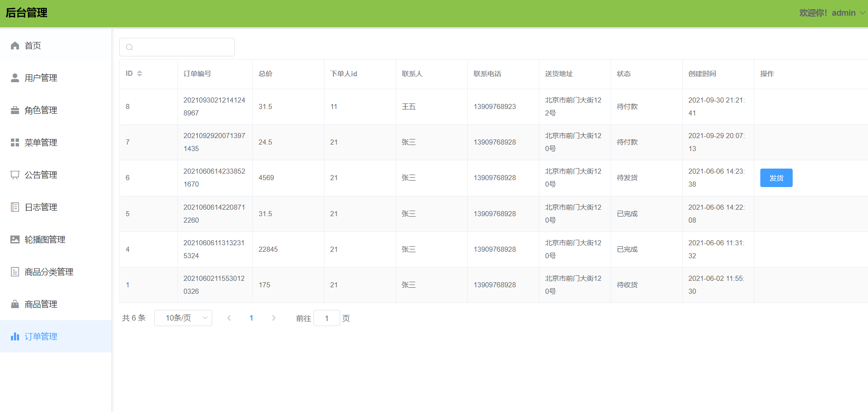Click the user icon for 用户管理
Viewport: 868px width, 412px height.
point(15,78)
